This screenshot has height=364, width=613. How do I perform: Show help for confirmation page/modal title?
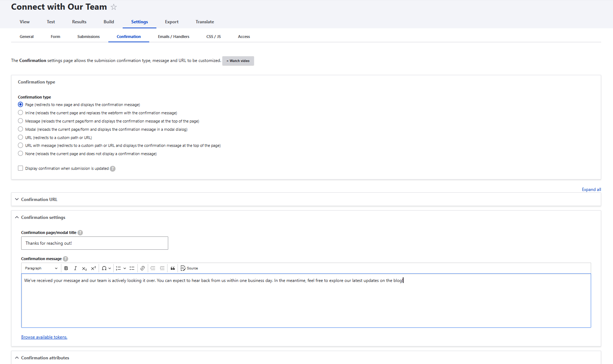point(80,233)
